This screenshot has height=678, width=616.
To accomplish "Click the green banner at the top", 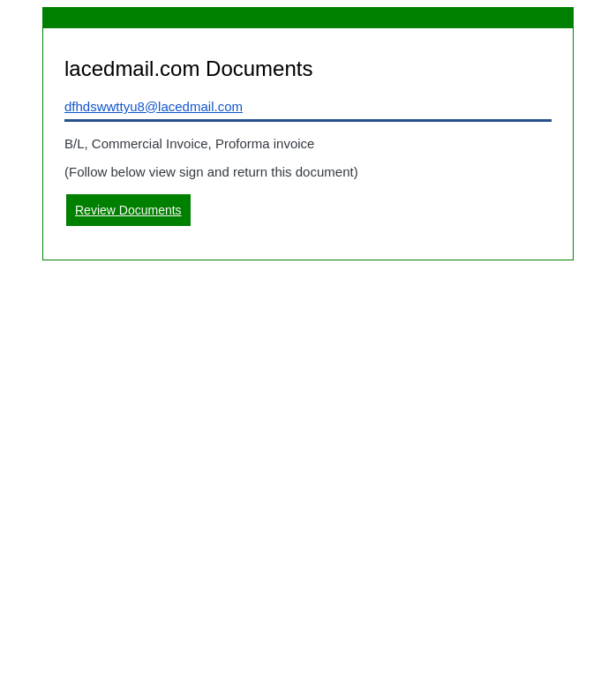I will 308,18.
